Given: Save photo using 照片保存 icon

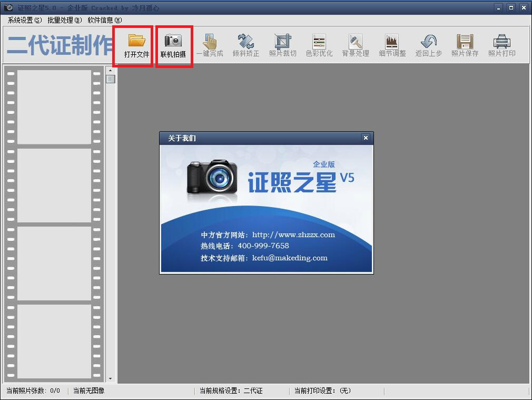Looking at the screenshot, I should tap(465, 45).
